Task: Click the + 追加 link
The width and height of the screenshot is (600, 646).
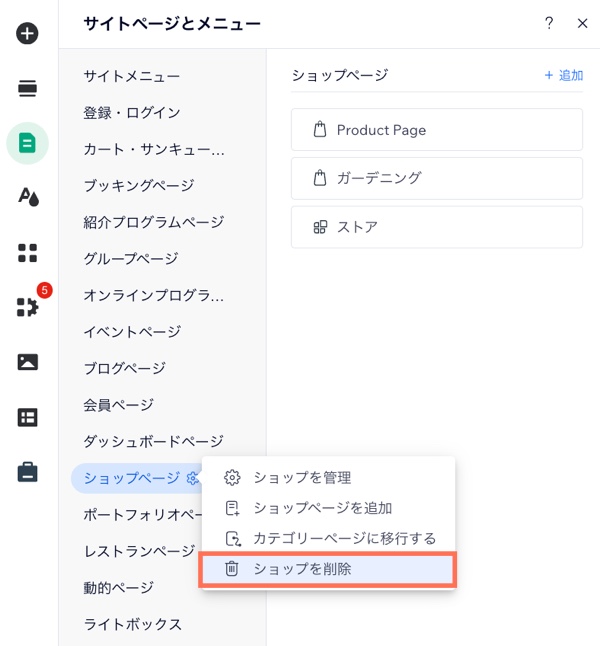Action: [563, 75]
